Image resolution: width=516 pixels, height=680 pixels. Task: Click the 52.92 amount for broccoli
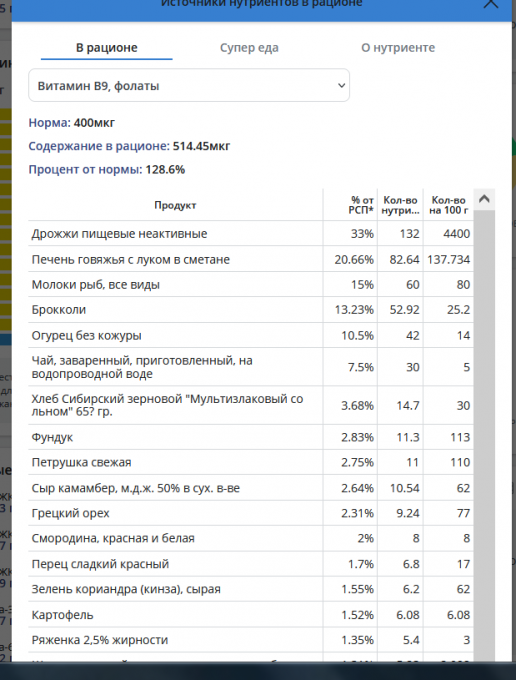click(x=404, y=310)
